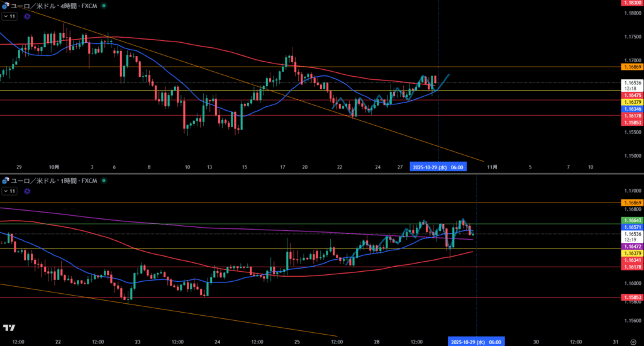Click the red 1.18300 price label at top
Viewport: 644px width, 346px height.
pyautogui.click(x=631, y=3)
